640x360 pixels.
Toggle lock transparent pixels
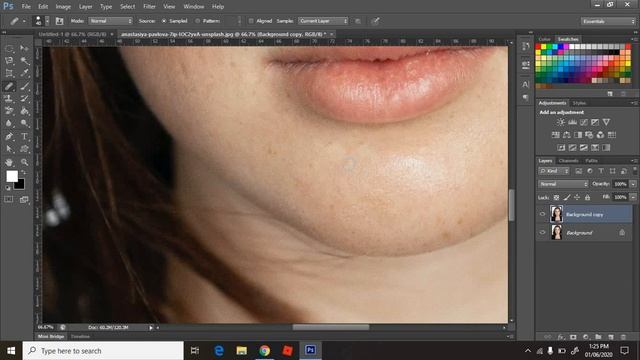(556, 198)
